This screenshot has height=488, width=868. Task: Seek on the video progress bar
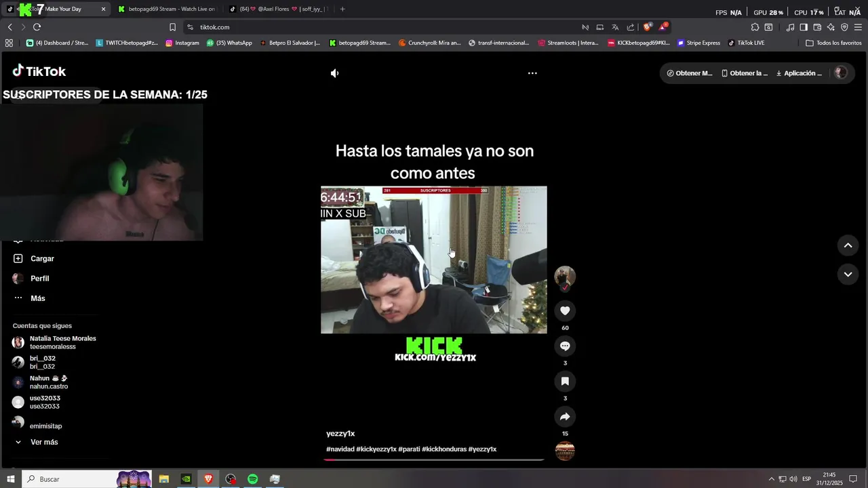click(x=434, y=460)
